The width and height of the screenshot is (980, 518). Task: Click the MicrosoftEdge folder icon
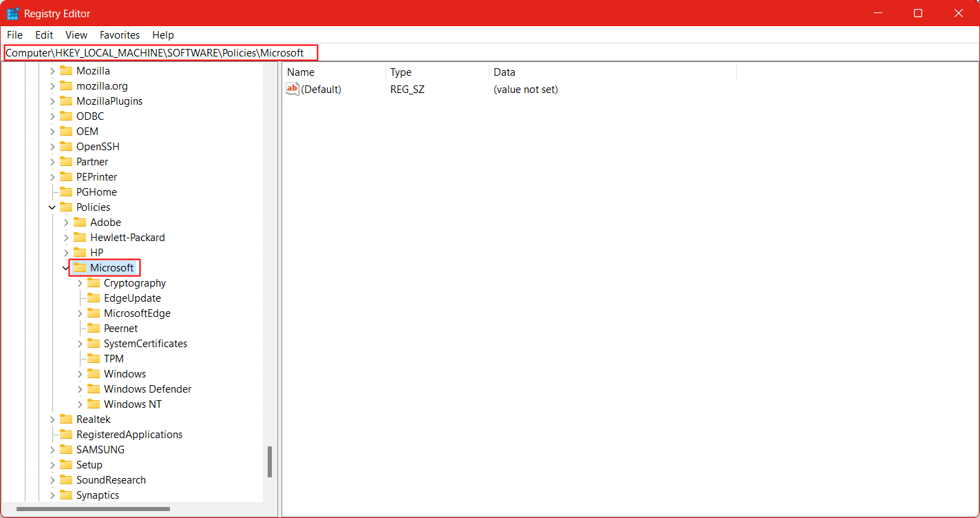(x=94, y=313)
